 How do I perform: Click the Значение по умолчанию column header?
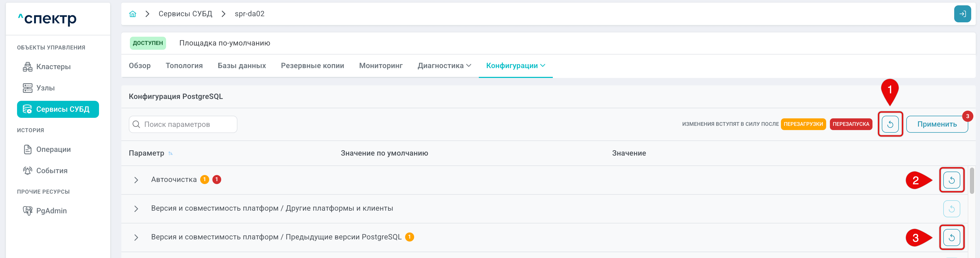pos(384,153)
